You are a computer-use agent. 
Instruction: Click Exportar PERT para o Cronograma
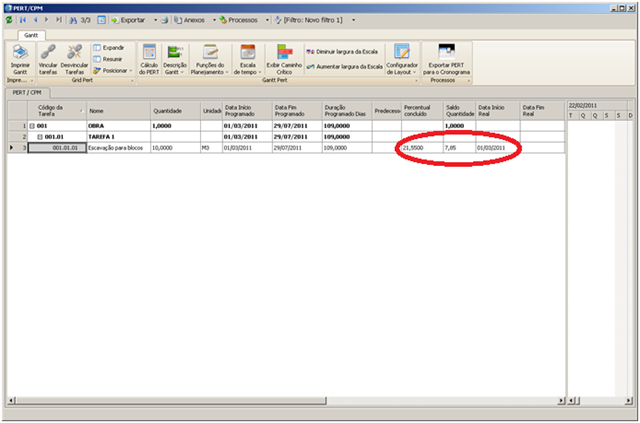pos(446,60)
